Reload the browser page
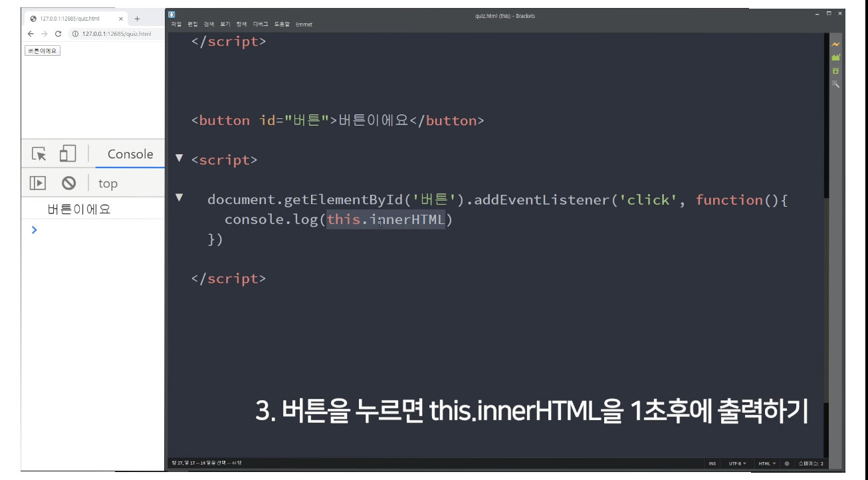Image resolution: width=868 pixels, height=480 pixels. point(58,34)
